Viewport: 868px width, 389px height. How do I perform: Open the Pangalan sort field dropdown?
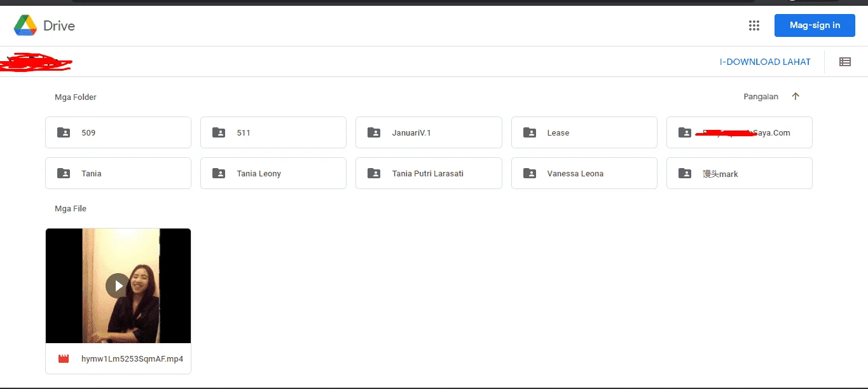coord(761,97)
